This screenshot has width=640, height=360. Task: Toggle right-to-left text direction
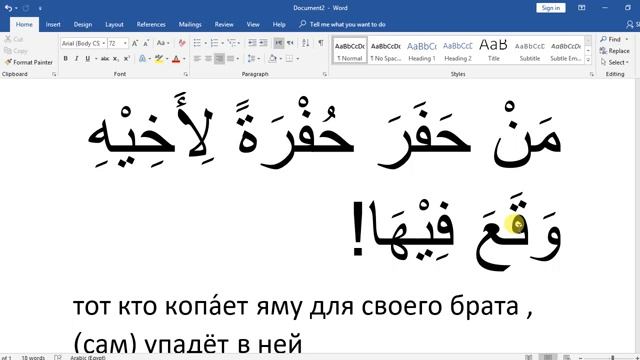click(x=290, y=43)
